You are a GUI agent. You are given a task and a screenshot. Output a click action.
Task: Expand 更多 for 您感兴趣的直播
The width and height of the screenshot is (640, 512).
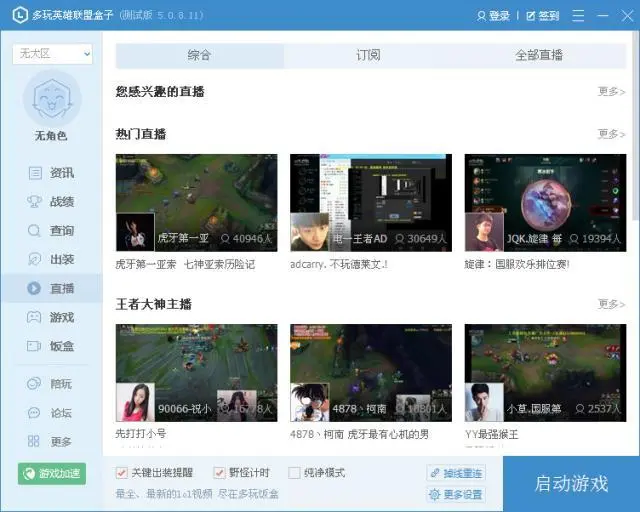(x=611, y=91)
